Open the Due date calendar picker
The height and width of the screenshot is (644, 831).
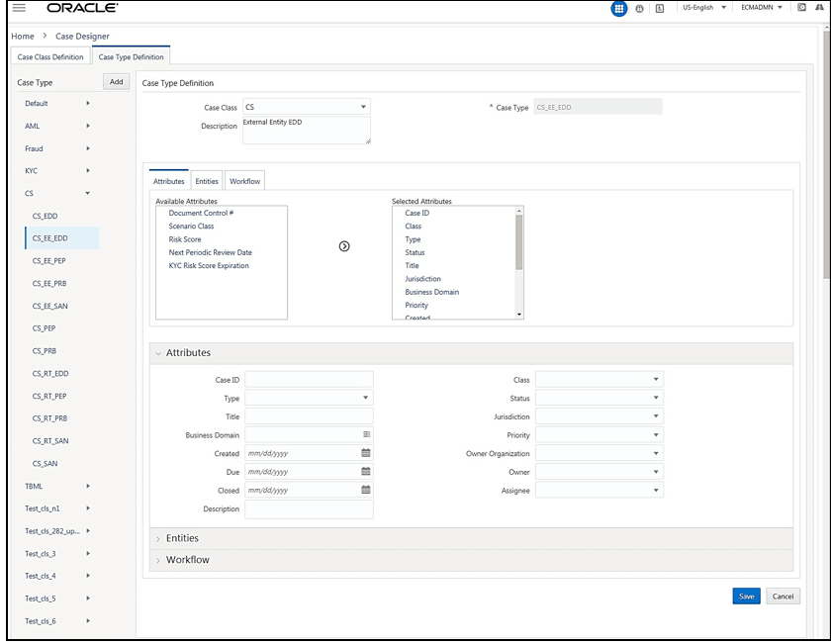[363, 472]
